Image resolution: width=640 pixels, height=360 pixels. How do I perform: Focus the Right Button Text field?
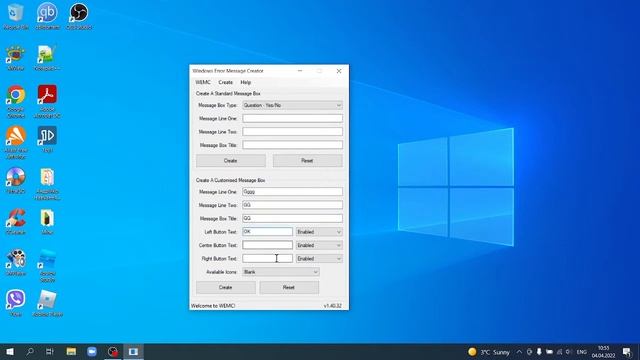tap(267, 258)
